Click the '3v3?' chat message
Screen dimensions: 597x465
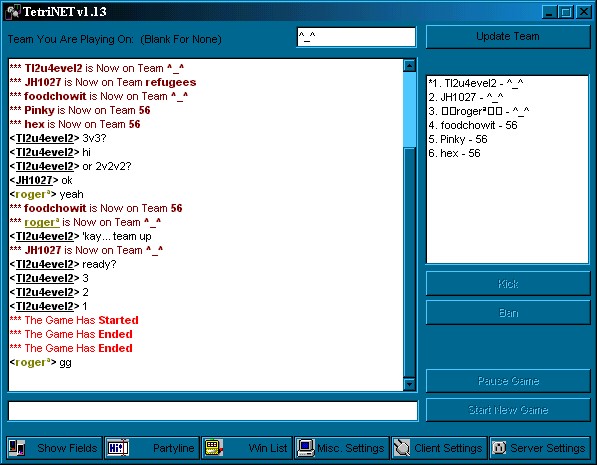pos(58,138)
